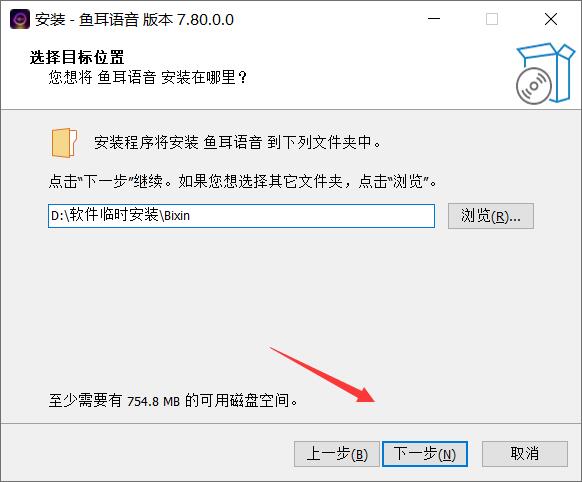
Task: Click the gray disc in setup graphic
Action: (533, 86)
